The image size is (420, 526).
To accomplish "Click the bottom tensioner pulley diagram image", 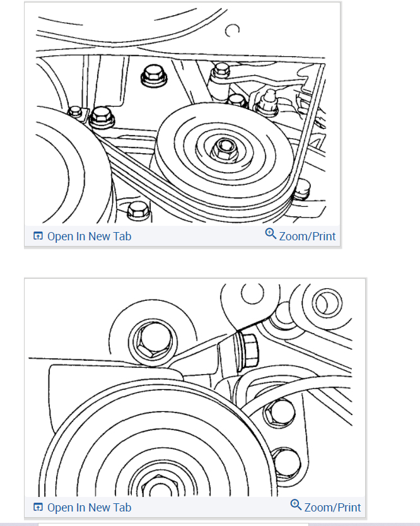I will click(195, 387).
